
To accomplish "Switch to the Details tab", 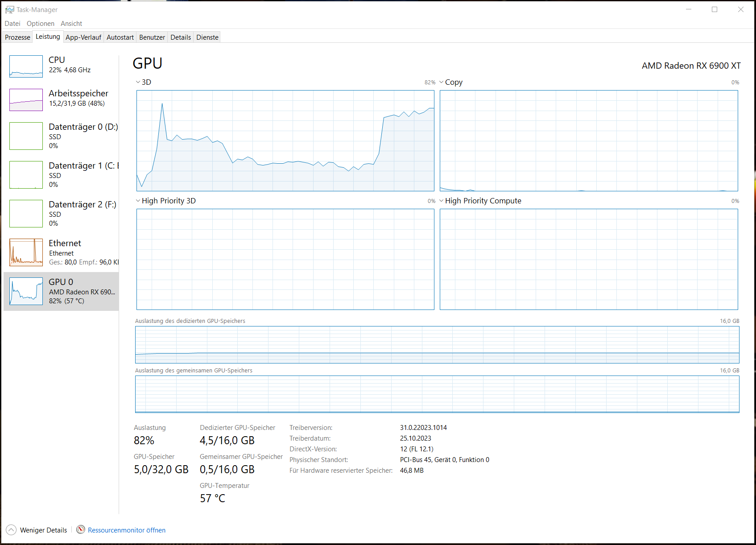I will click(181, 37).
